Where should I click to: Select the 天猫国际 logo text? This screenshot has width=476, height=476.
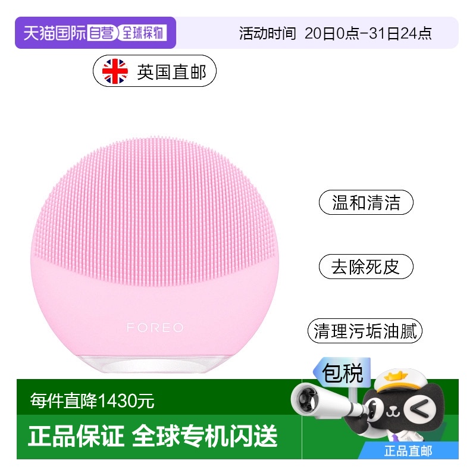(55, 33)
